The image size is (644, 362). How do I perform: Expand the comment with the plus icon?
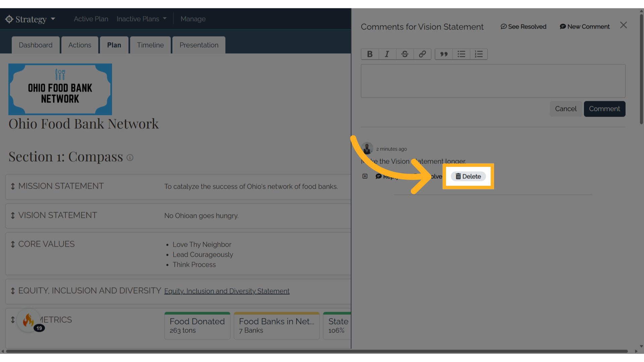tap(365, 176)
